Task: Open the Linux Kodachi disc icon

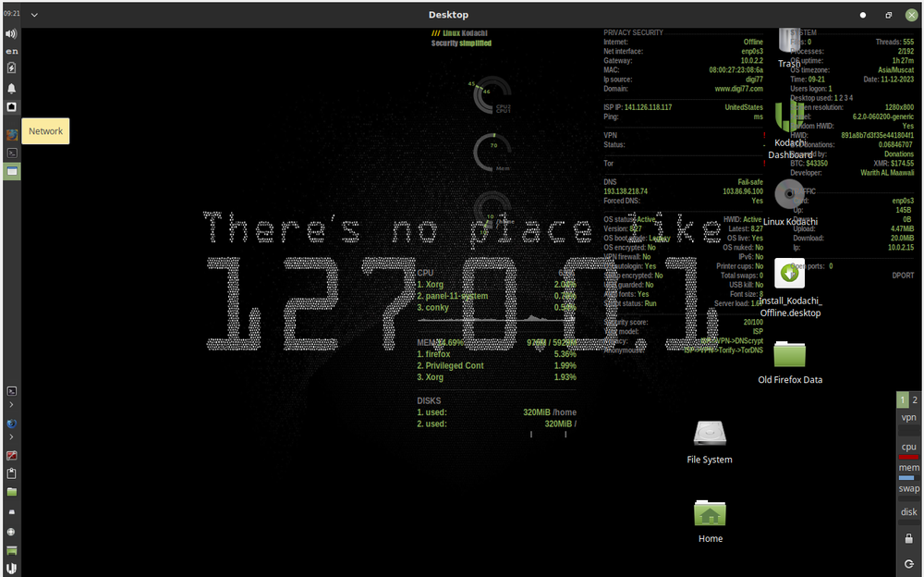Action: tap(790, 203)
